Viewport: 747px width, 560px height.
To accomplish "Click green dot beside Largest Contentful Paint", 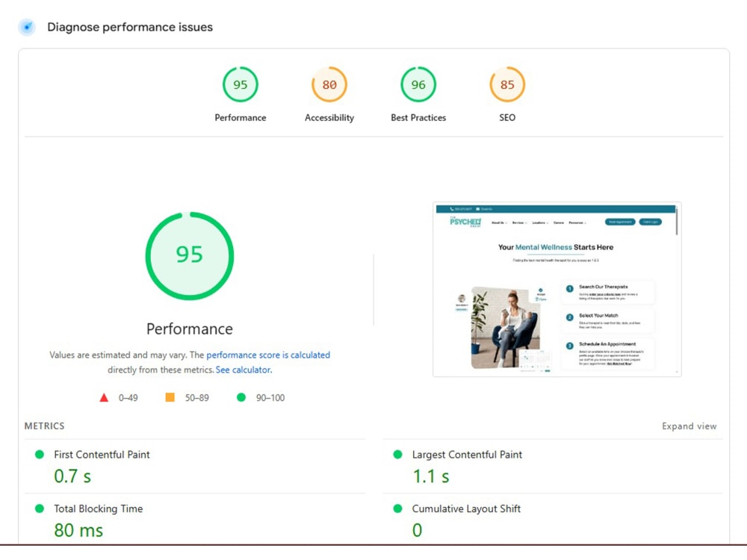I will point(398,454).
